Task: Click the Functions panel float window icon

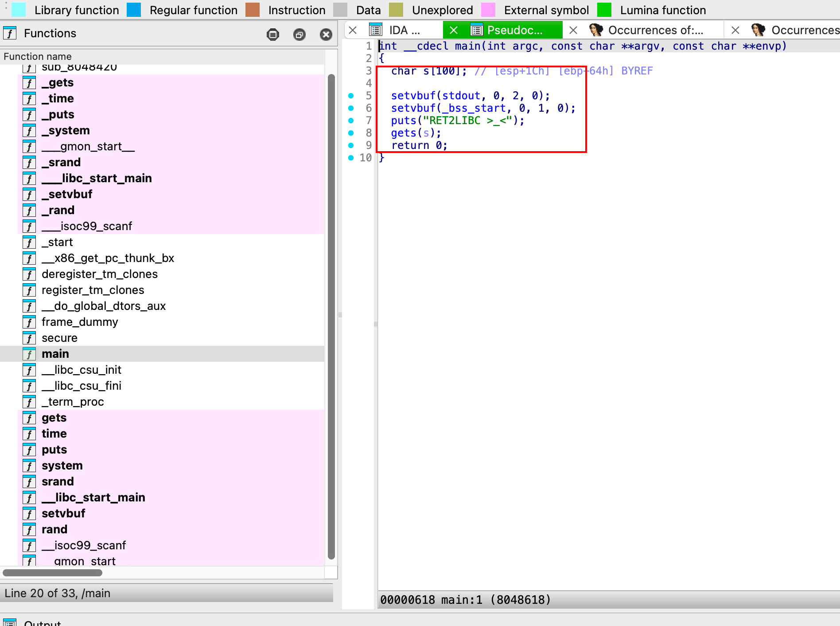Action: [x=299, y=34]
